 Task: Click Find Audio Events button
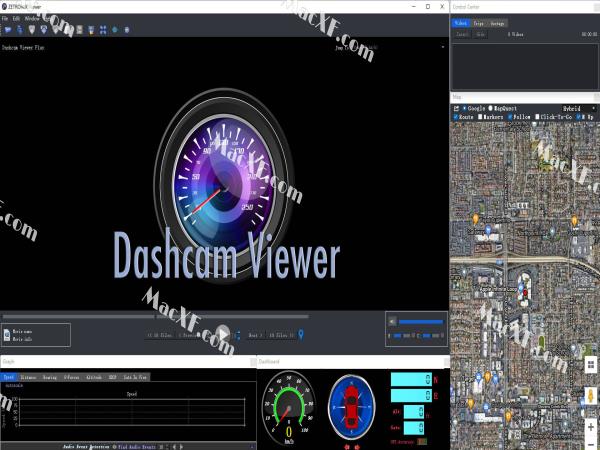134,447
